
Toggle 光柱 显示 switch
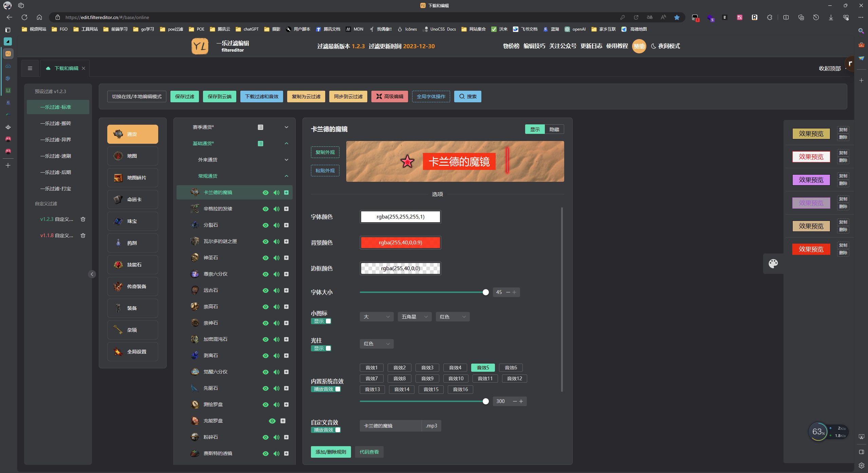tap(321, 348)
